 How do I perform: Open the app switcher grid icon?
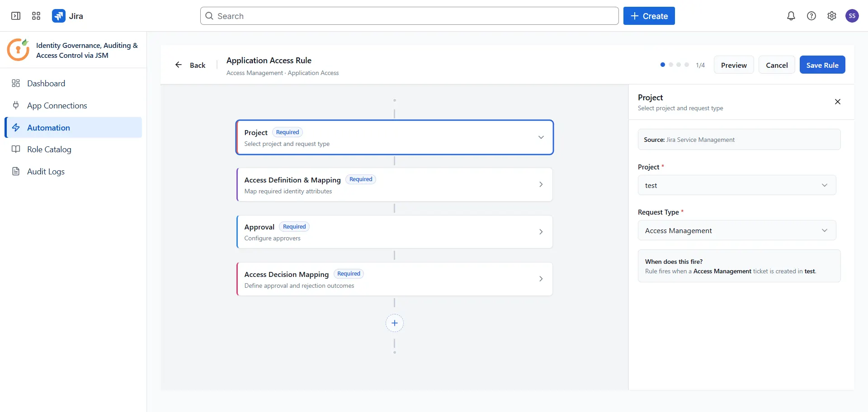coord(36,16)
